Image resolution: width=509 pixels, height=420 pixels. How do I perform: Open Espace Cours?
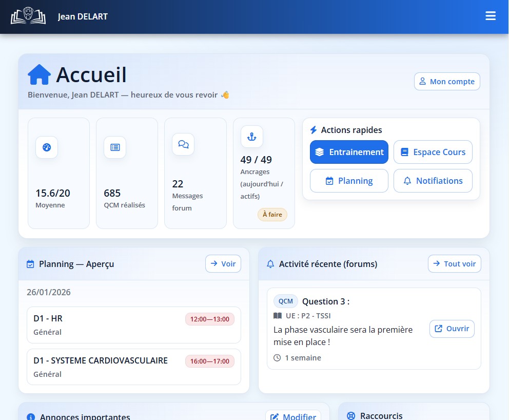433,152
